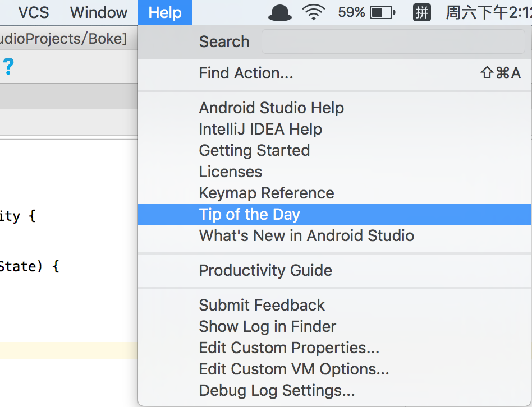Open the Wi-Fi status menu
This screenshot has height=407, width=532.
pyautogui.click(x=314, y=12)
